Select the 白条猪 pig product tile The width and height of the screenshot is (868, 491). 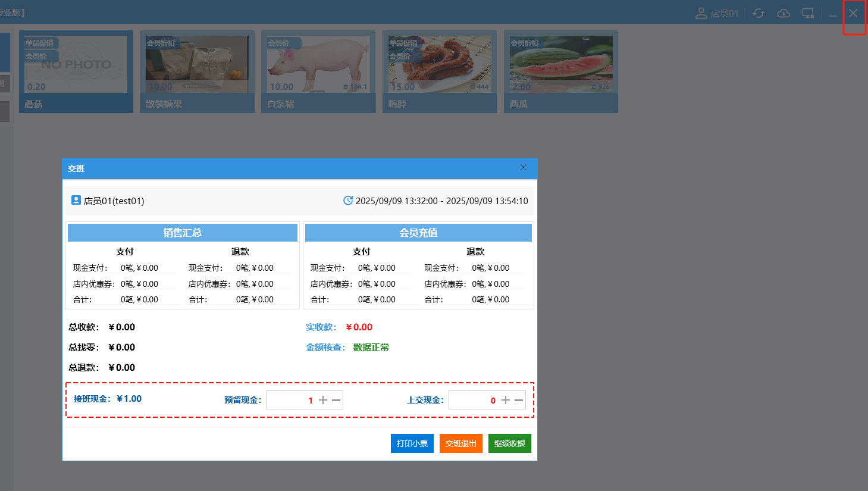click(318, 71)
